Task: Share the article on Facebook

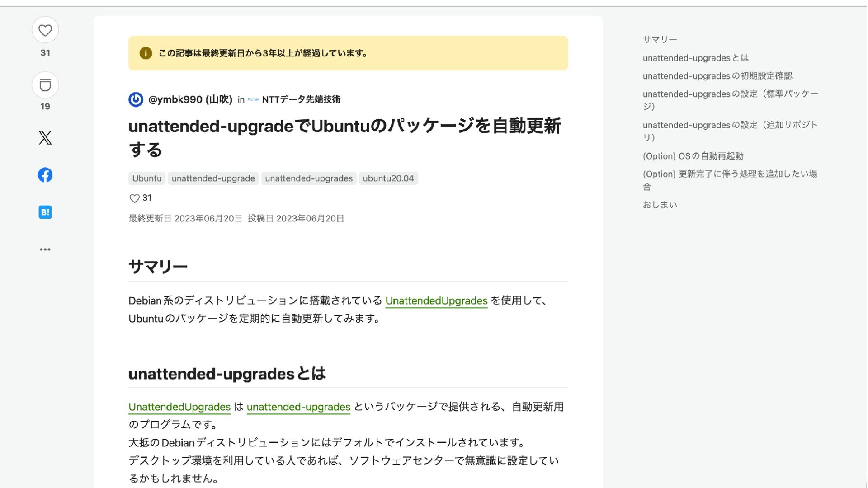Action: [x=45, y=175]
